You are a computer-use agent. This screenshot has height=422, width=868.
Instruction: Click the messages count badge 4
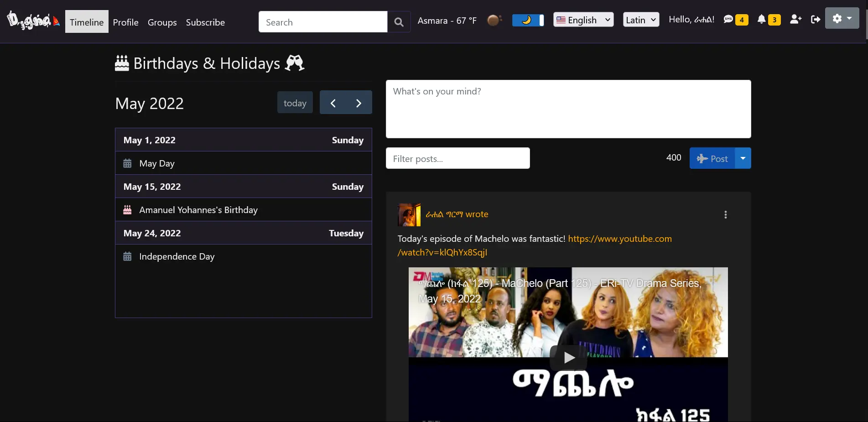click(742, 20)
